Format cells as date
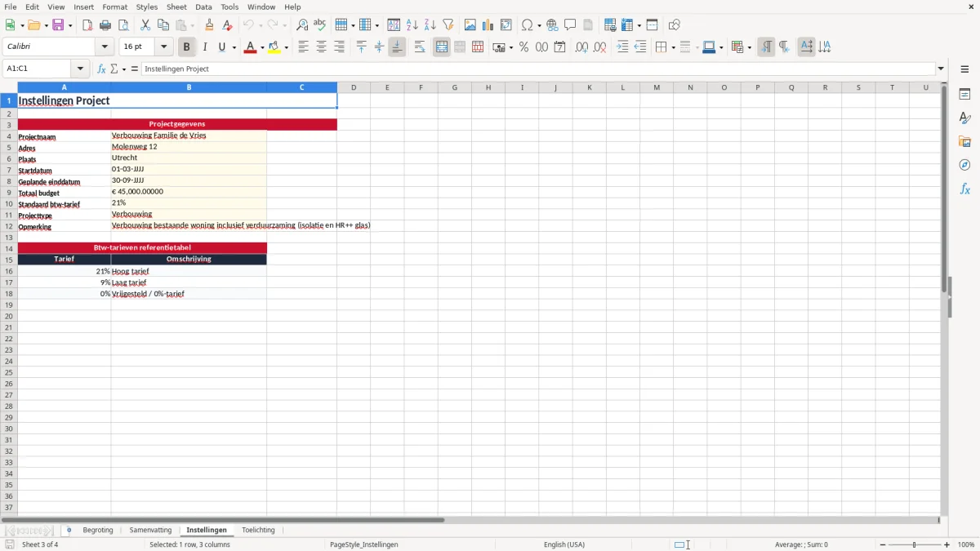This screenshot has height=551, width=980. (559, 47)
